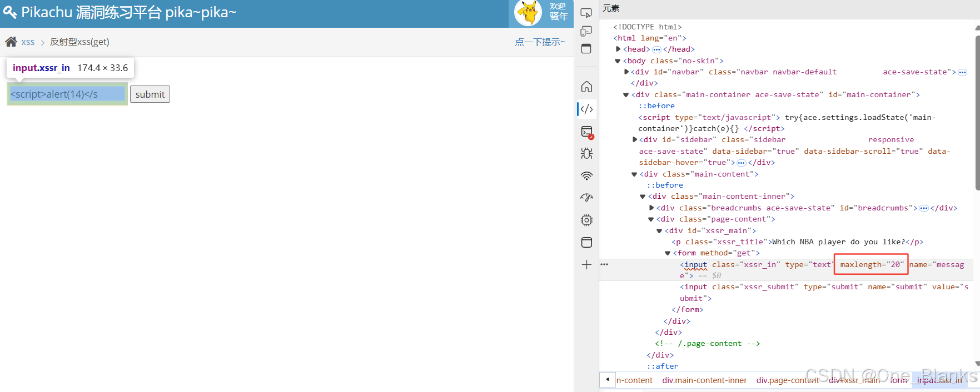Collapse the form method="get" node
Image resolution: width=980 pixels, height=392 pixels.
tap(668, 253)
